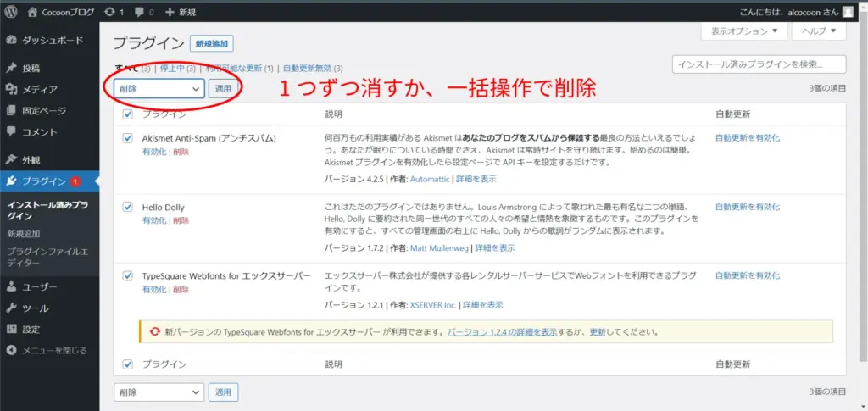This screenshot has height=411, width=868.
Task: Open 新規追加 in plugins submenu
Action: [x=23, y=234]
